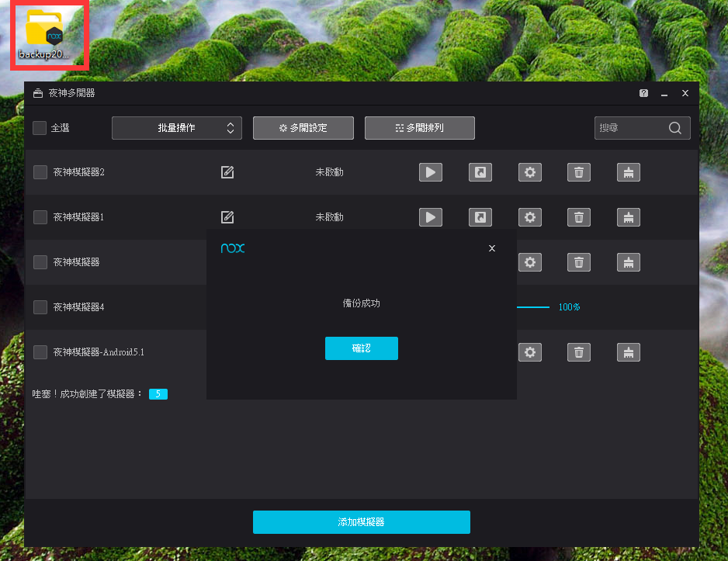728x561 pixels.
Task: Click trash icon in 夜神模擬器 row
Action: [x=579, y=262]
